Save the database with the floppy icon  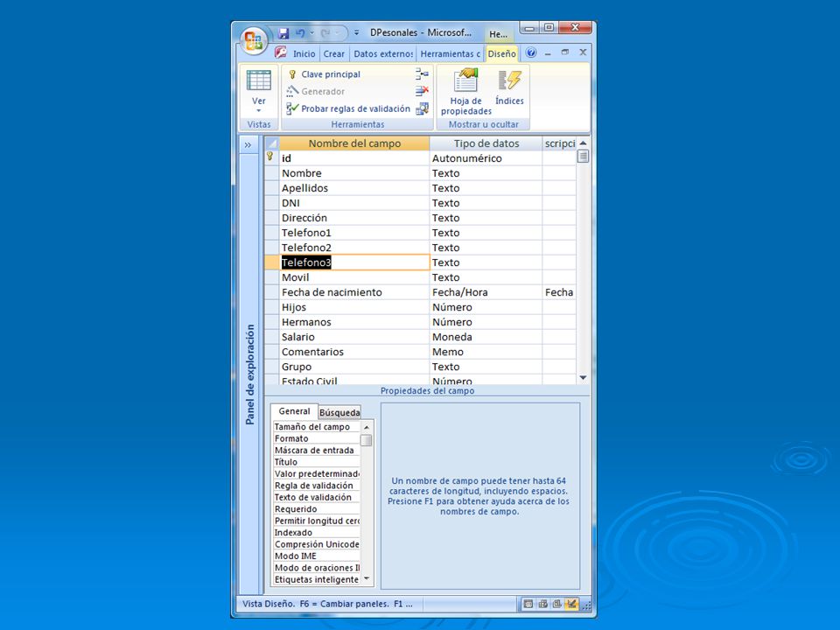tap(283, 33)
